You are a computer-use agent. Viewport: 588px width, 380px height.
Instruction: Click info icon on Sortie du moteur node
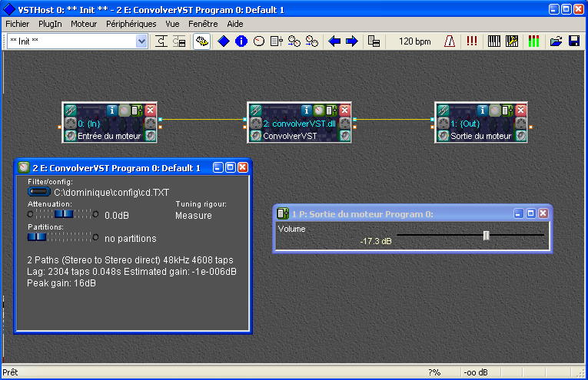click(482, 110)
